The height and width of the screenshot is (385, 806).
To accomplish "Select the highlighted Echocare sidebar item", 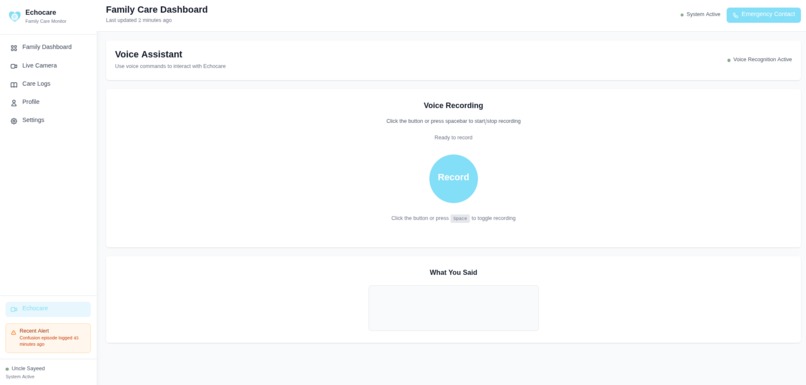I will tap(48, 309).
